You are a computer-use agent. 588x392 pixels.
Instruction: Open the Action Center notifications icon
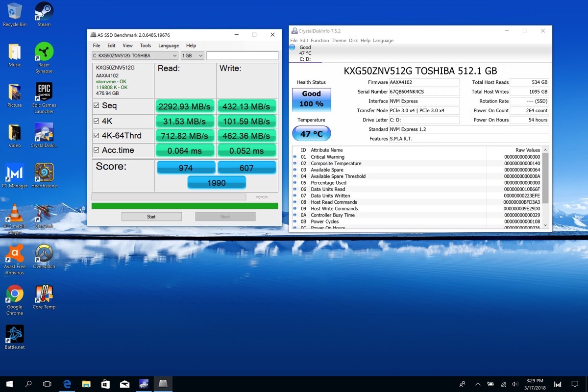[x=575, y=384]
